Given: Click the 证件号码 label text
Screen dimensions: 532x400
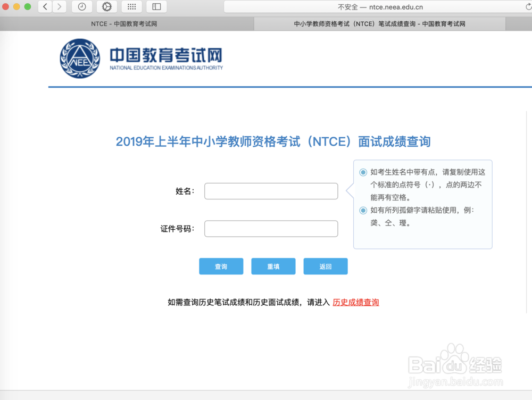Looking at the screenshot, I should (177, 229).
